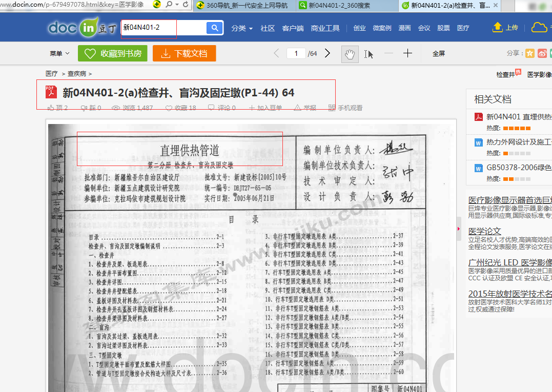Click ad link 医学论文
Image resolution: width=552 pixels, height=392 pixels.
(484, 231)
